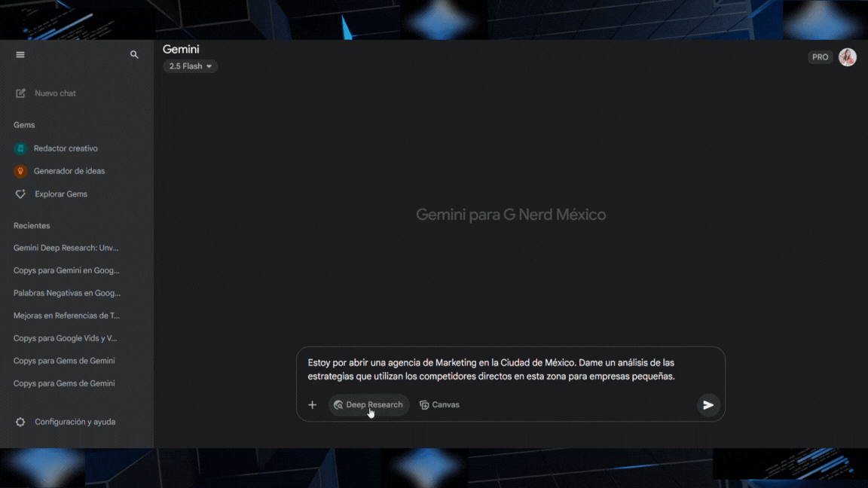Select the Redactor creativo Gem

click(66, 148)
